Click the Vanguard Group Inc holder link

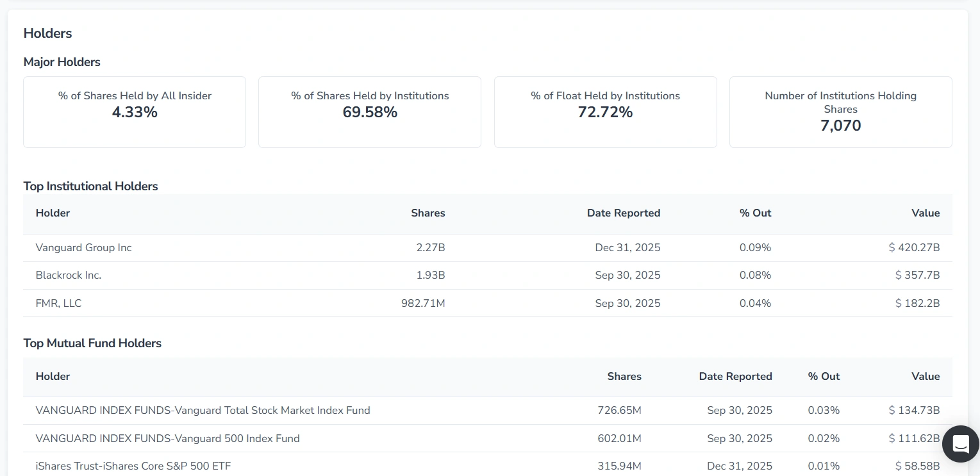click(83, 247)
